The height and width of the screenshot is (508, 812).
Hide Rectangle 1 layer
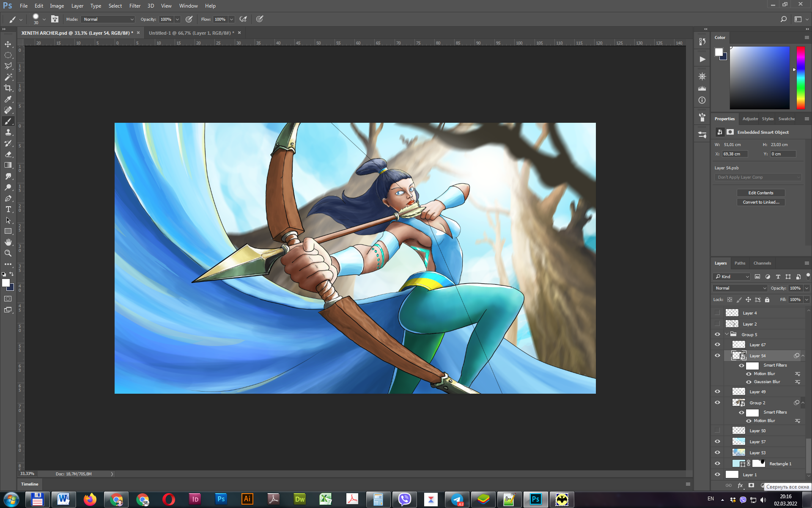(717, 464)
